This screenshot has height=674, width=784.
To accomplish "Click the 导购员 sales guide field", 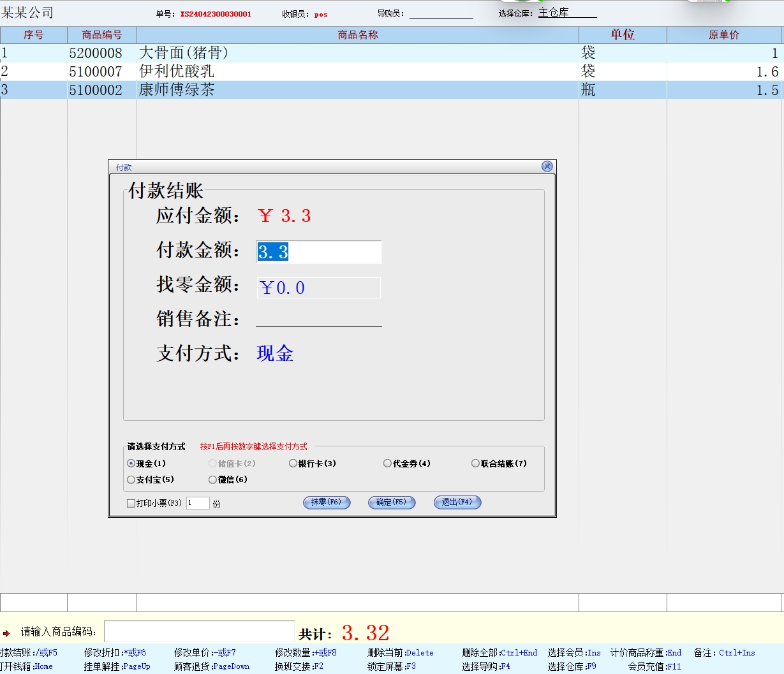I will point(441,13).
